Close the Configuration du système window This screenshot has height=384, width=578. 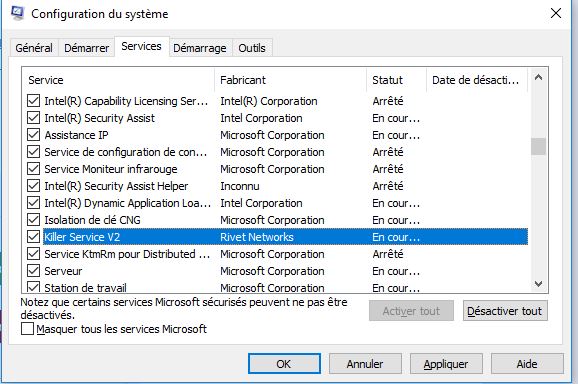click(x=556, y=13)
